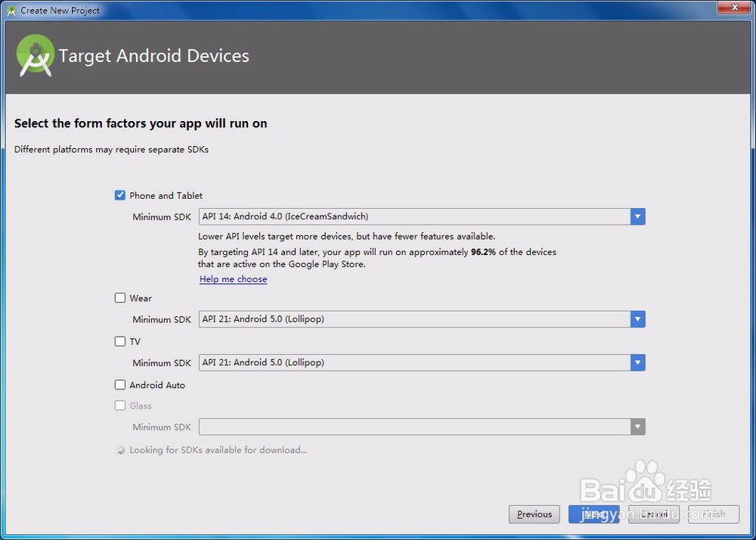
Task: Open the TV Minimum SDK selector
Action: [416, 362]
